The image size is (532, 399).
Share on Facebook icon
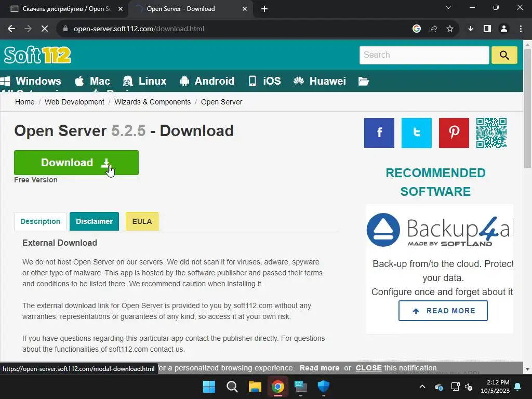tap(379, 133)
